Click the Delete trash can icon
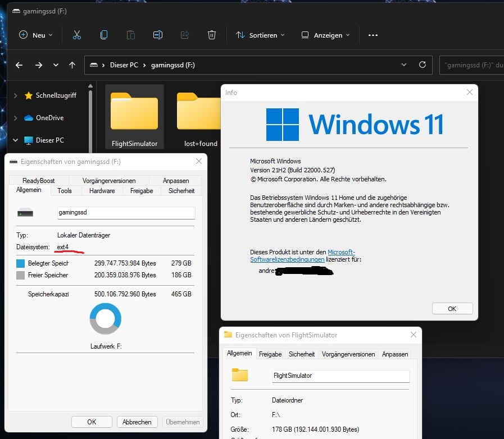 click(211, 35)
